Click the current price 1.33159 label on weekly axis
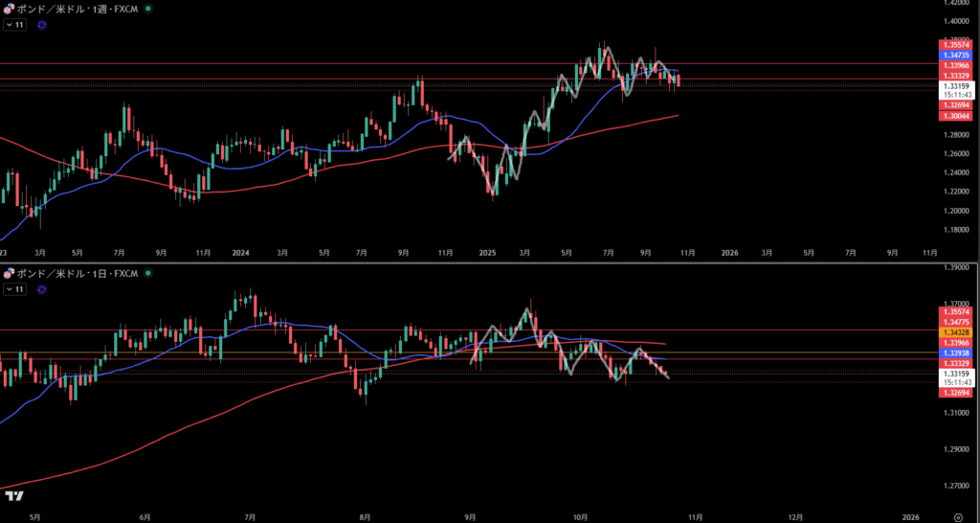 tap(957, 85)
